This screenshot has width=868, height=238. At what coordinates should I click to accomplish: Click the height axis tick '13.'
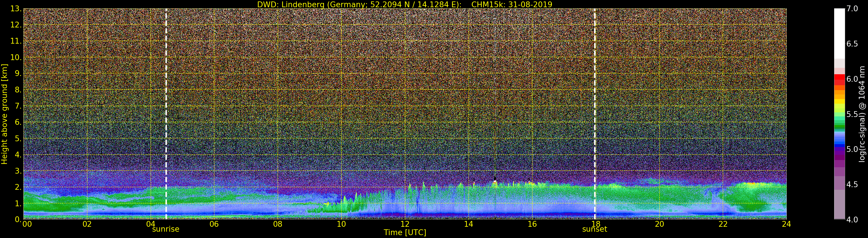tap(16, 9)
